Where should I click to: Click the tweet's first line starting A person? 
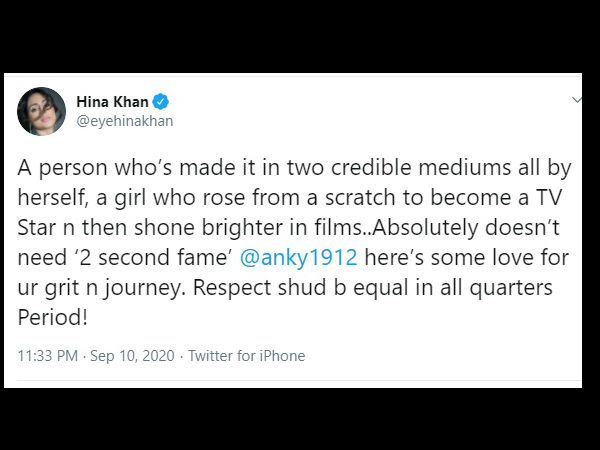pos(294,168)
